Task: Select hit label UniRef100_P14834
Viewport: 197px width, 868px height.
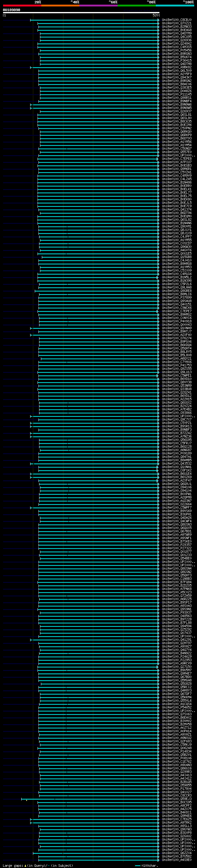Action: click(x=177, y=752)
